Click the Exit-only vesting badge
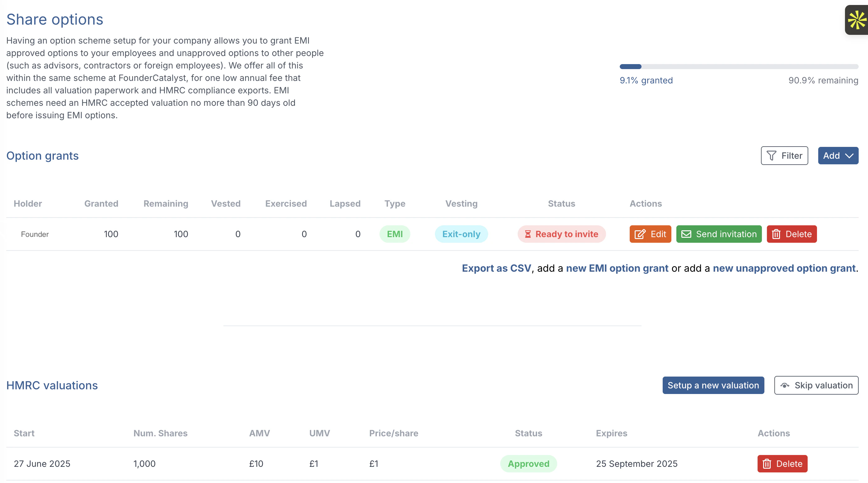868x483 pixels. [x=461, y=234]
